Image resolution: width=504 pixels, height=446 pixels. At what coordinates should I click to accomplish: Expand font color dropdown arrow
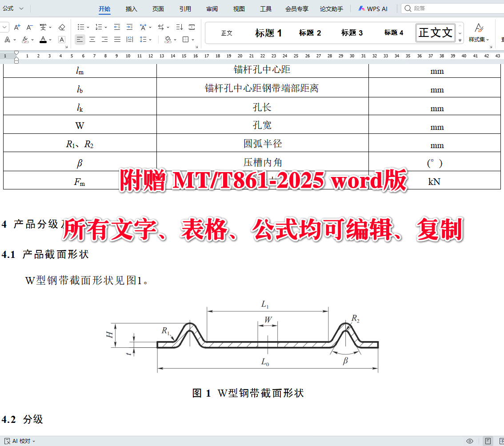[50, 40]
